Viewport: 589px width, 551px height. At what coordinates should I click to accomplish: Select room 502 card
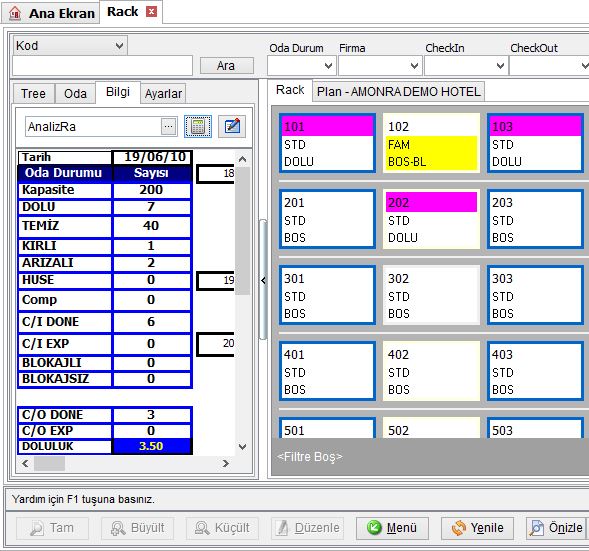click(431, 428)
